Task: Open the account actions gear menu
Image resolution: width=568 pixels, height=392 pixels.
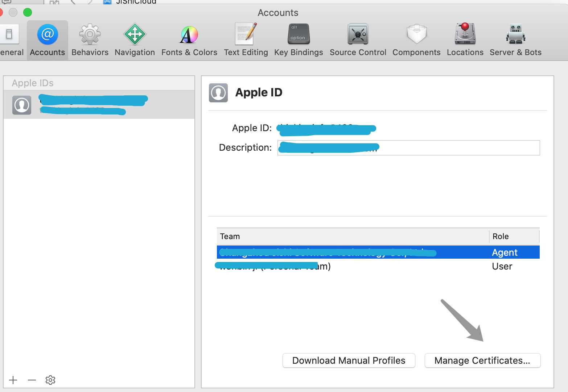Action: click(50, 380)
